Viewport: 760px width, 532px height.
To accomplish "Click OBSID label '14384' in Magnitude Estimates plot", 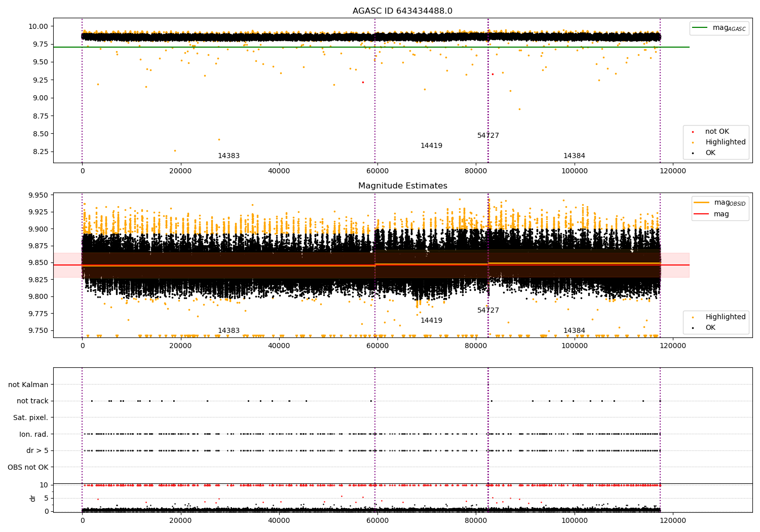I will pyautogui.click(x=574, y=331).
